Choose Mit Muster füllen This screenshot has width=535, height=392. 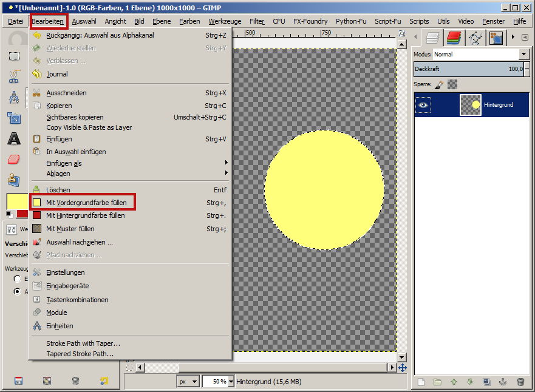(129, 229)
